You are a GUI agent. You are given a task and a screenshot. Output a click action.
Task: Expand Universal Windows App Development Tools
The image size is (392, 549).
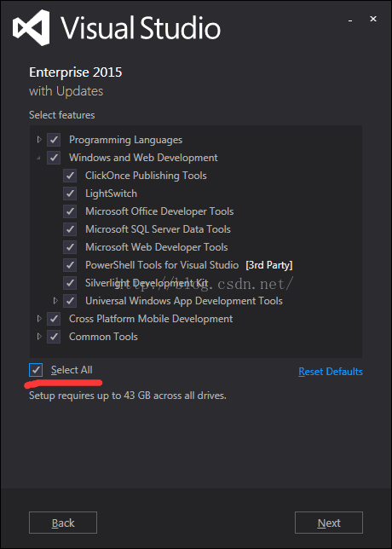click(55, 301)
